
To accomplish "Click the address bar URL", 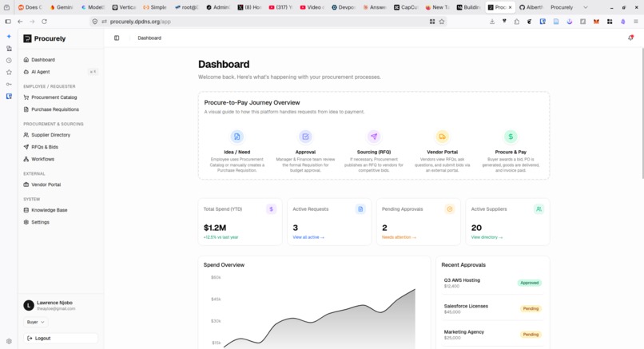I will 140,22.
